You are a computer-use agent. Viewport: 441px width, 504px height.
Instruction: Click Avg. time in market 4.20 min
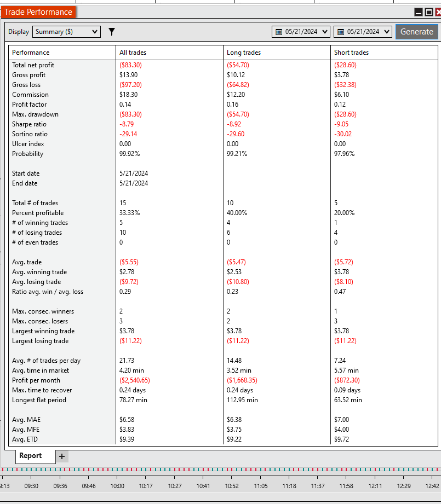click(x=131, y=370)
